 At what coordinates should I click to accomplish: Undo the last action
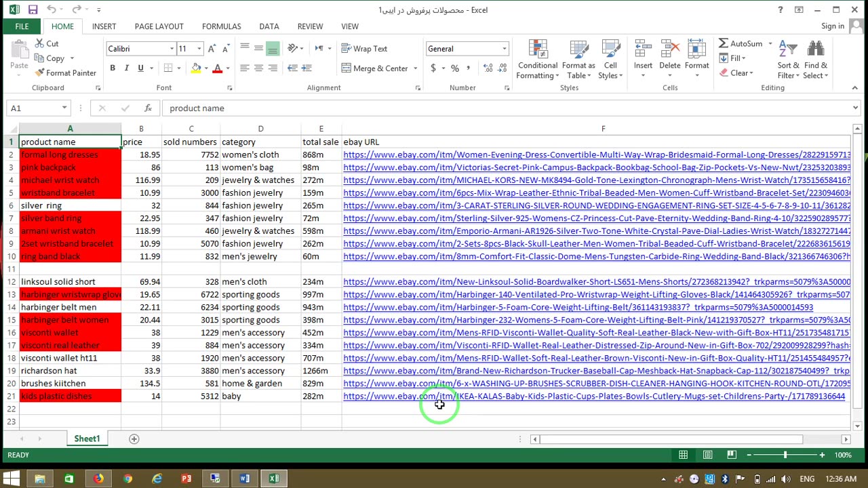coord(52,9)
